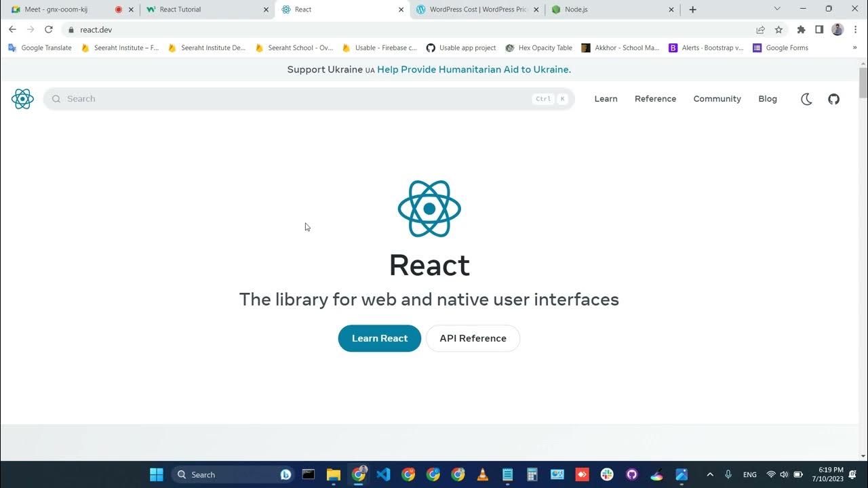The width and height of the screenshot is (868, 488).
Task: Open the terminal icon in the taskbar
Action: coord(309,474)
